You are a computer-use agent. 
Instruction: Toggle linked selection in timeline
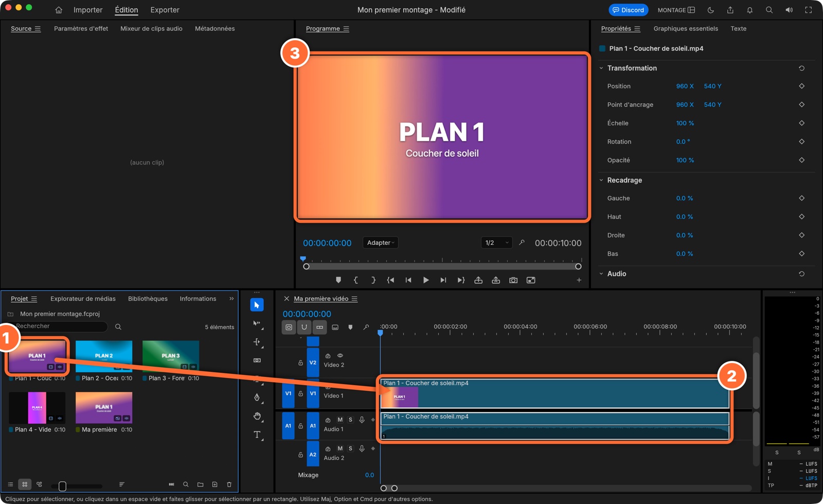pos(319,327)
